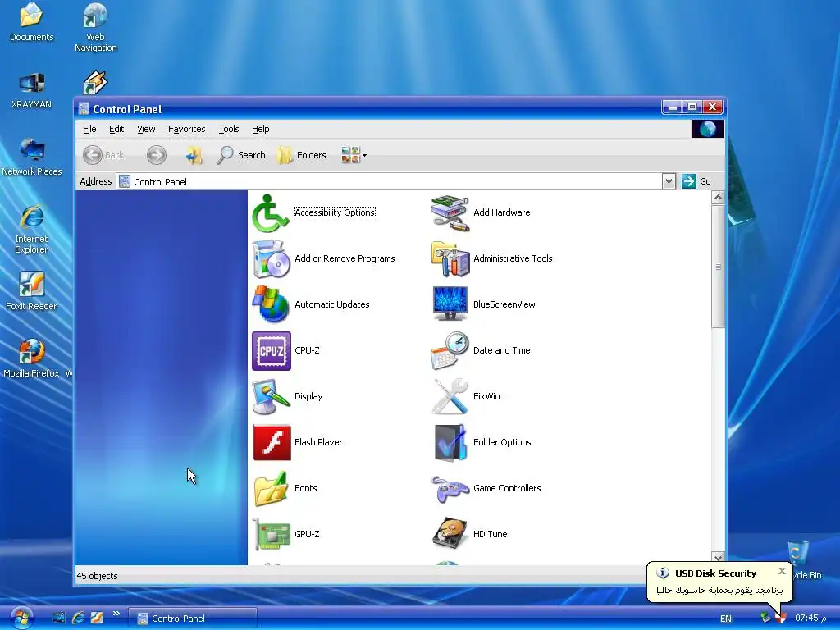Click Foxit Reader quick launch icon
Screen dimensions: 840x630
pos(97,618)
